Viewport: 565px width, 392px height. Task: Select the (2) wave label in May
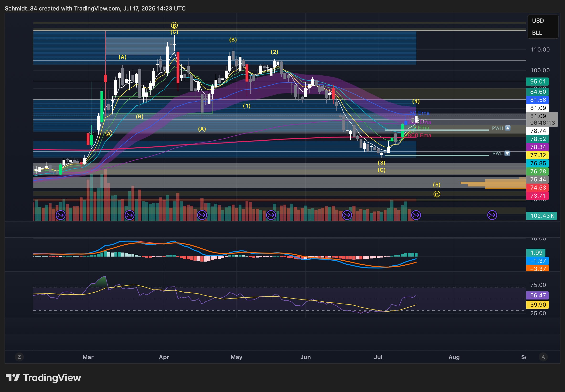275,52
